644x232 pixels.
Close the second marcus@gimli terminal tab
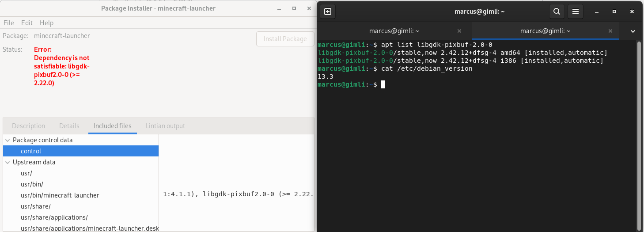[x=610, y=31]
